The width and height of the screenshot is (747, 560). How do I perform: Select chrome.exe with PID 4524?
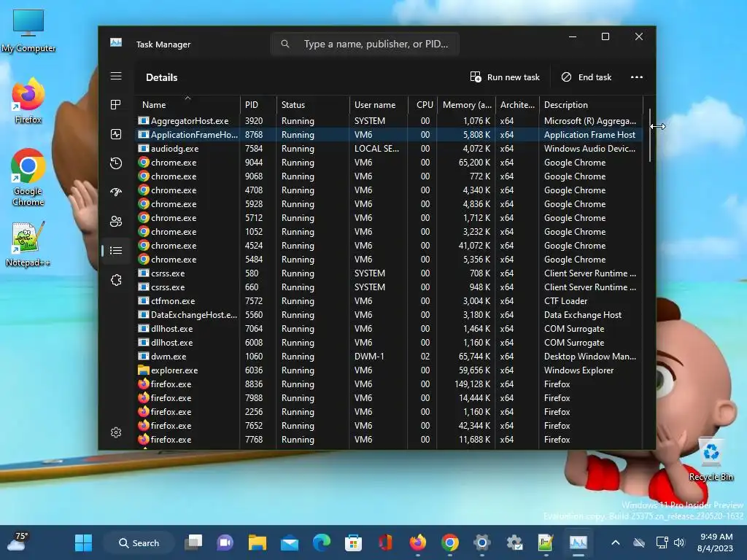coord(389,246)
